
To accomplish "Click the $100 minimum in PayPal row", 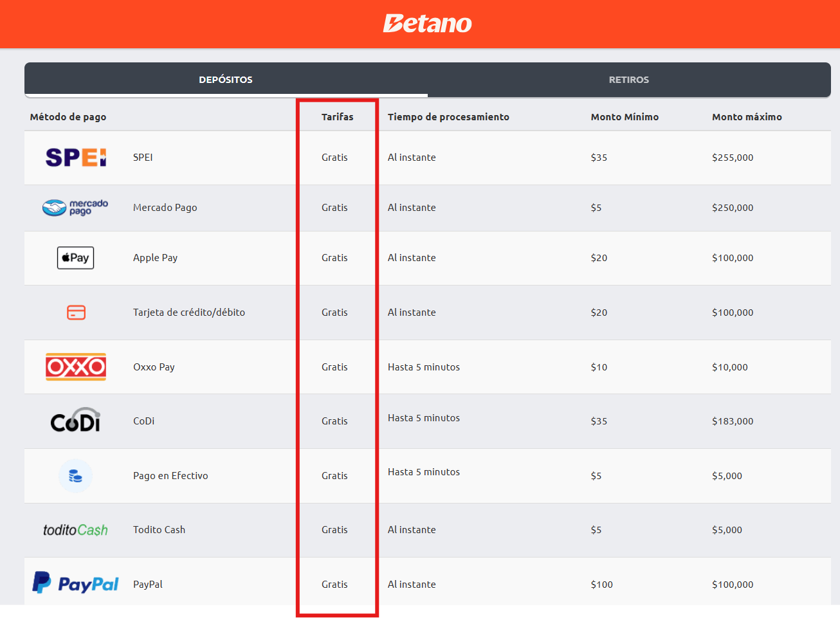I will click(x=602, y=585).
